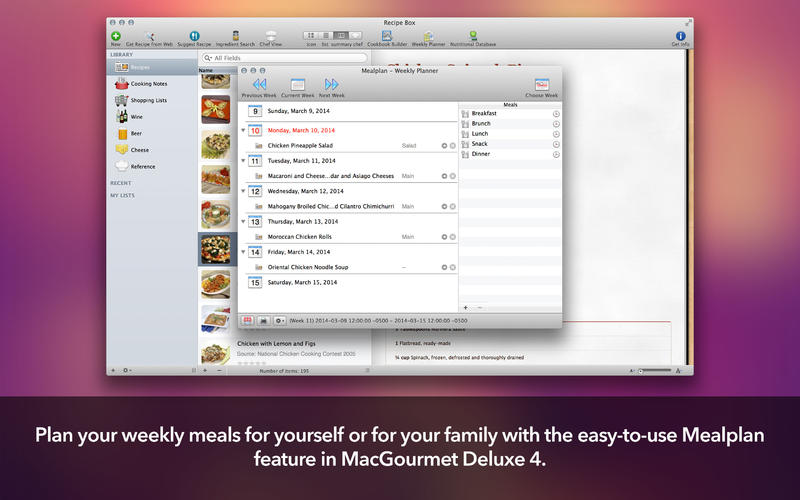The height and width of the screenshot is (500, 800).
Task: Collapse the Tuesday, March 11 disclosure triangle
Action: pos(243,161)
